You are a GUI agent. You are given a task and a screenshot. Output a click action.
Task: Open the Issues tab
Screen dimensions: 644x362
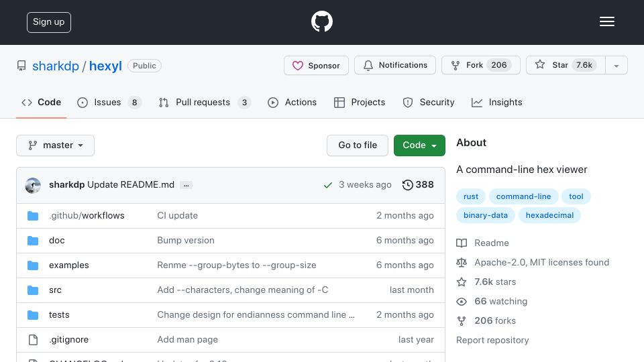coord(109,102)
